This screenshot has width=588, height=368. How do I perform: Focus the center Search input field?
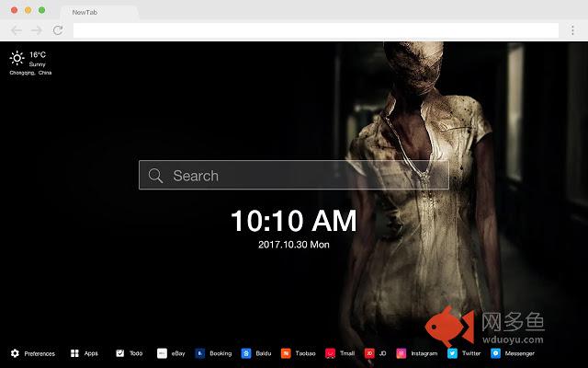294,175
